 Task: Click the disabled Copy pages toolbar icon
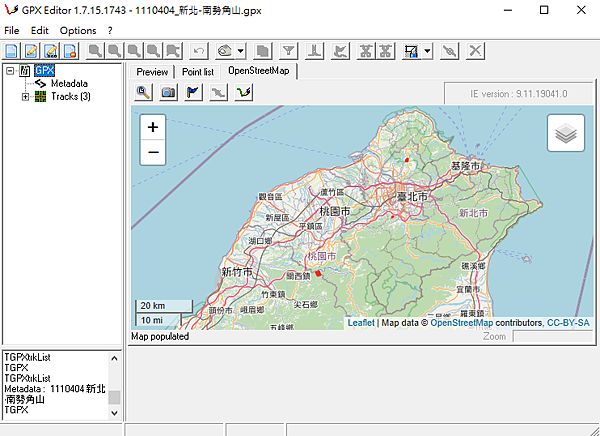coord(263,51)
